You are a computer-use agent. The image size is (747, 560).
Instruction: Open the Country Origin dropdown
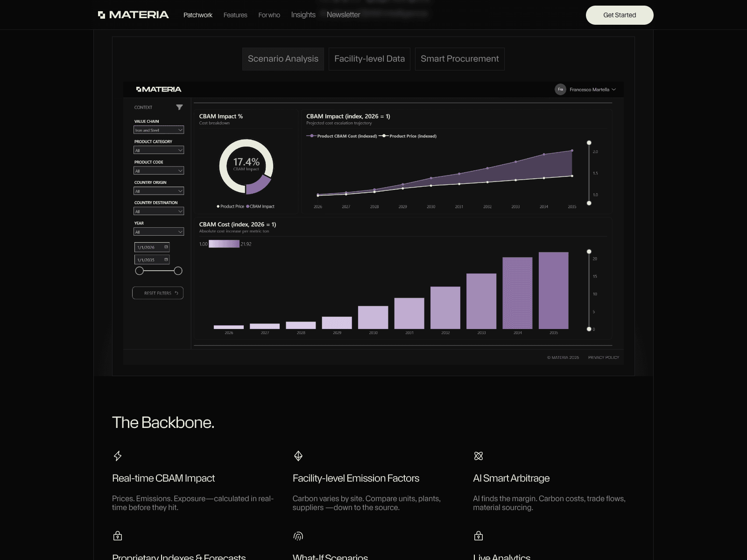tap(159, 191)
